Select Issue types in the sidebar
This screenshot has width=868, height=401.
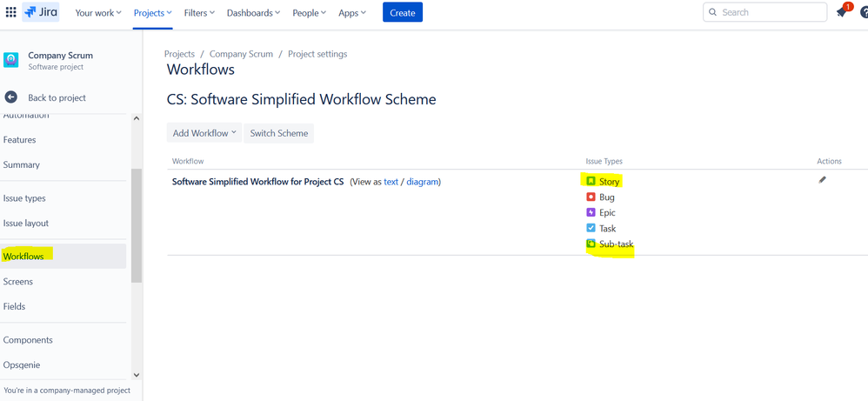pos(24,198)
